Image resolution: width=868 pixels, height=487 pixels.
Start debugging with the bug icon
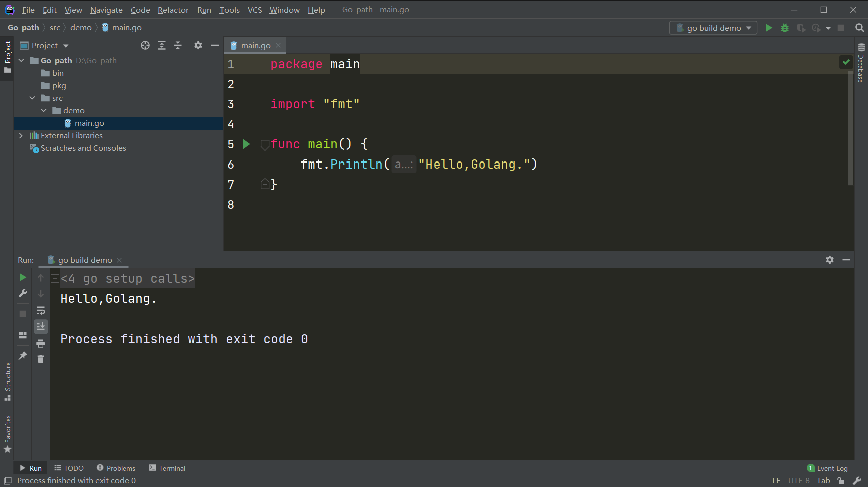(x=785, y=28)
